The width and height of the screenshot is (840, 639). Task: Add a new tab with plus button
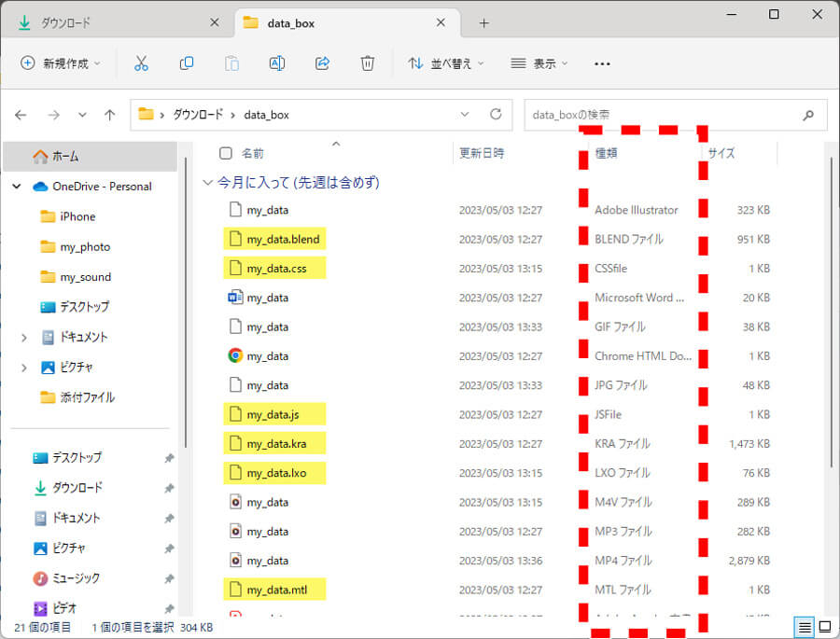(483, 23)
